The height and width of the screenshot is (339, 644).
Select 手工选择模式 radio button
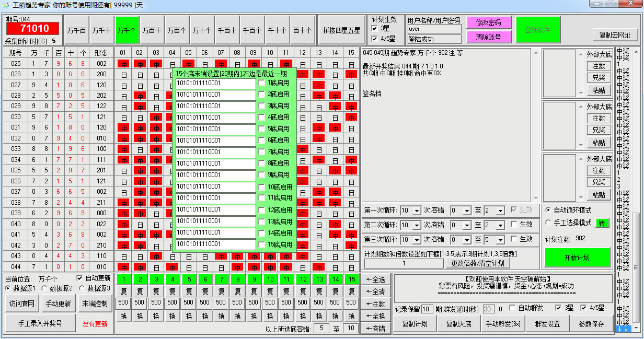(548, 223)
